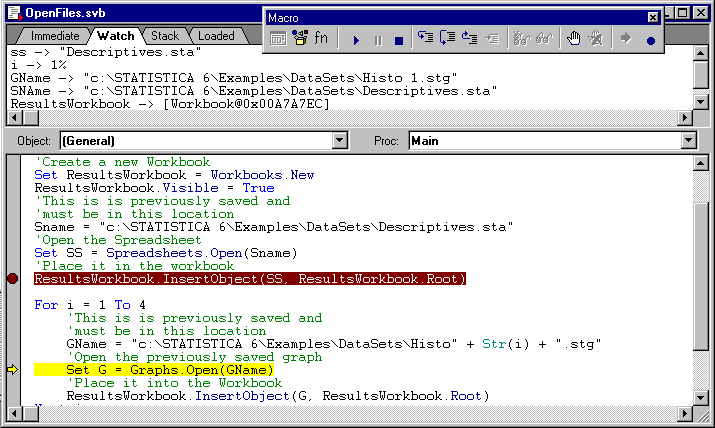The width and height of the screenshot is (715, 428).
Task: Click the yellow current-line arrow in margin
Action: pos(12,370)
